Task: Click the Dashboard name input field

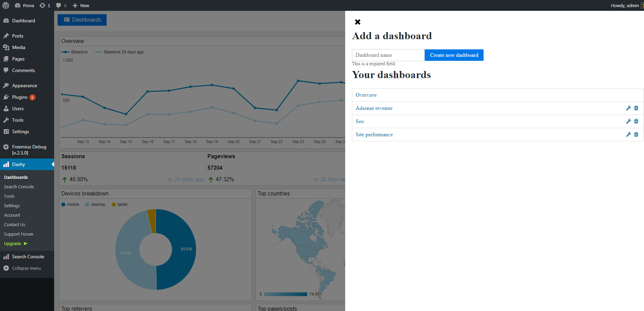Action: (388, 55)
